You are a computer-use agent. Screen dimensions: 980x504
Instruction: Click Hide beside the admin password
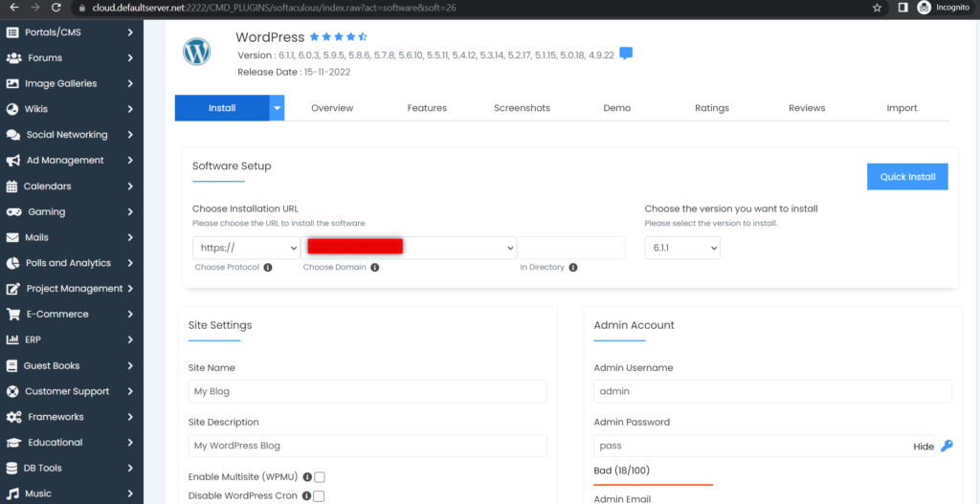point(924,447)
